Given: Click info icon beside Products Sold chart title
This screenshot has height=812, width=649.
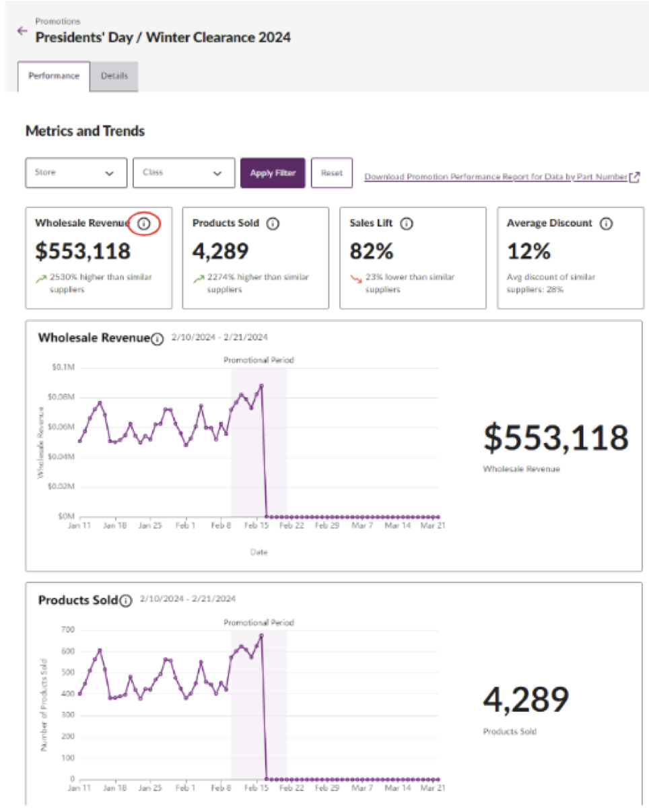Looking at the screenshot, I should coord(125,601).
